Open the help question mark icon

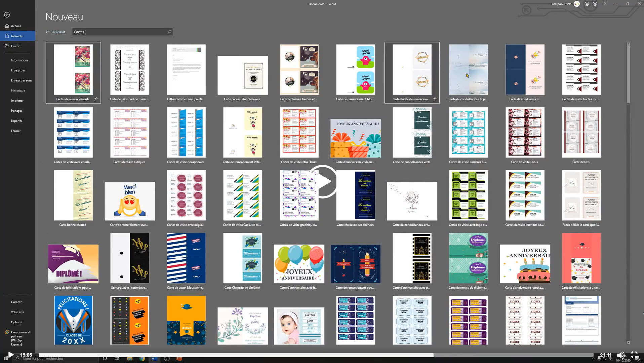pyautogui.click(x=605, y=4)
